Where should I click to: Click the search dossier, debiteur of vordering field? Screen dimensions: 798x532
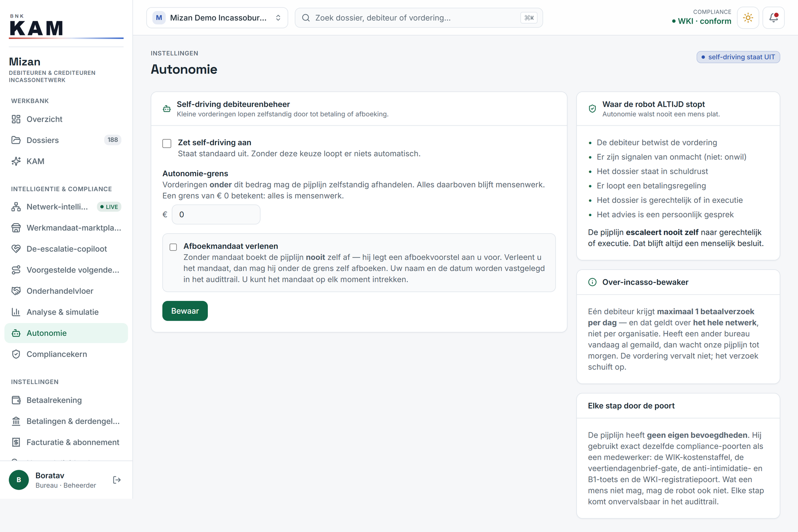click(x=419, y=17)
